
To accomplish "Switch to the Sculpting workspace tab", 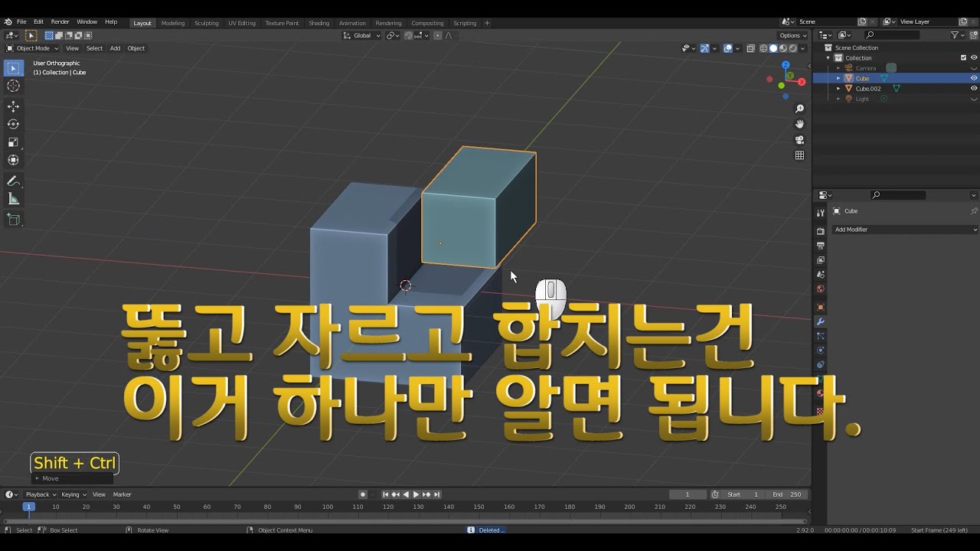I will (207, 23).
